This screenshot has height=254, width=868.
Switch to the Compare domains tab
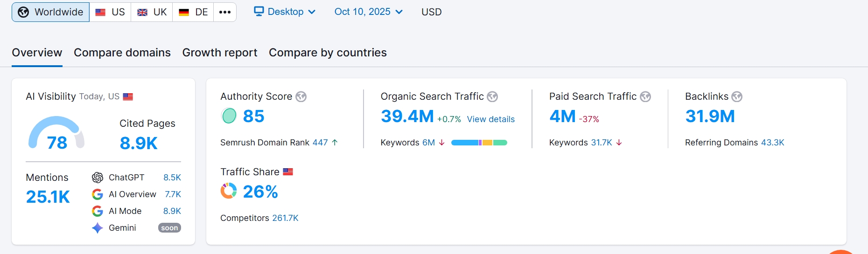point(122,53)
